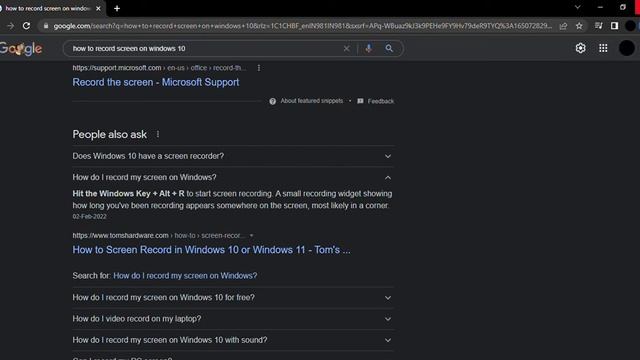
Task: Open a new browser tab
Action: [117, 8]
